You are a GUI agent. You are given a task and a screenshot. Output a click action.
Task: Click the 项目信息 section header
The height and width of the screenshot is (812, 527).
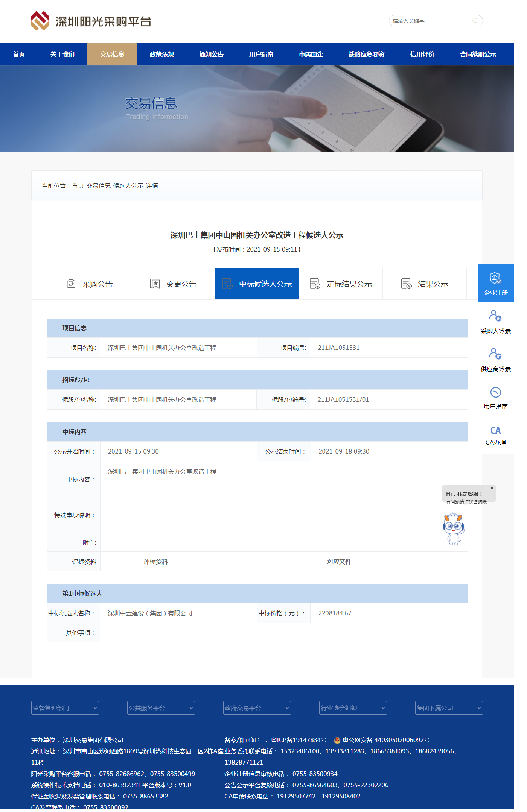pyautogui.click(x=257, y=328)
